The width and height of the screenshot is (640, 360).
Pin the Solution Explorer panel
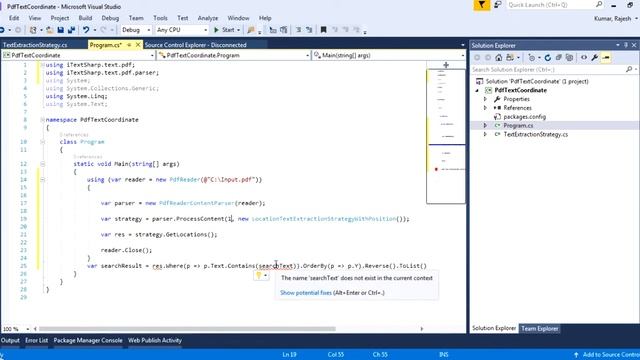(x=626, y=45)
